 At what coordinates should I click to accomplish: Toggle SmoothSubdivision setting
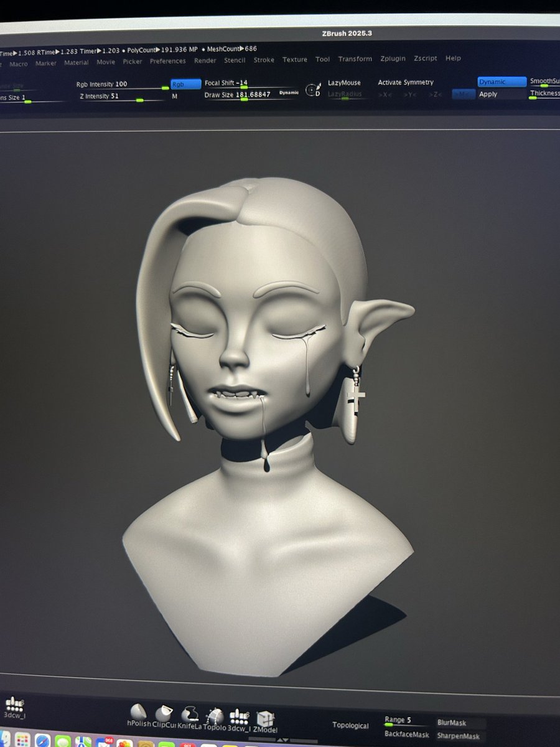[545, 81]
